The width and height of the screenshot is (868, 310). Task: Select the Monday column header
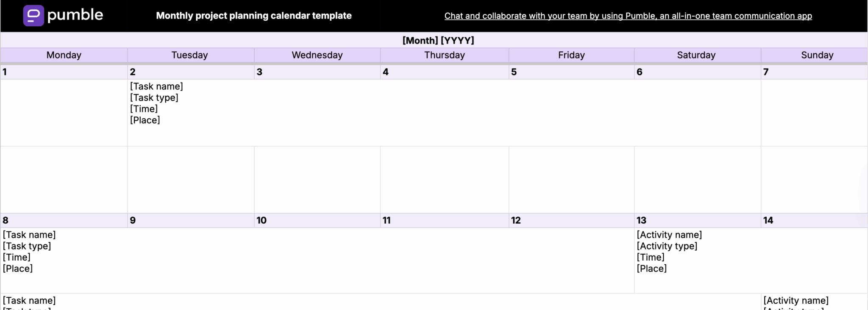click(x=64, y=55)
